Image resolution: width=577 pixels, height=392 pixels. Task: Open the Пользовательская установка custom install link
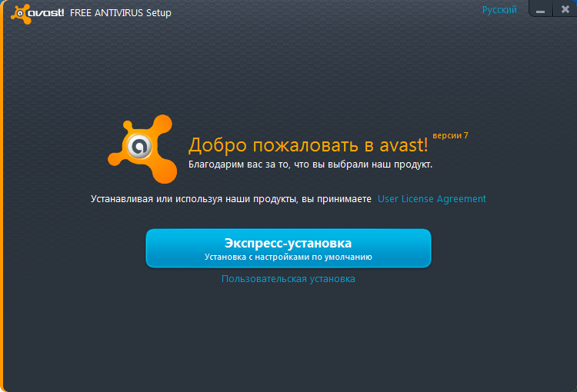click(288, 279)
